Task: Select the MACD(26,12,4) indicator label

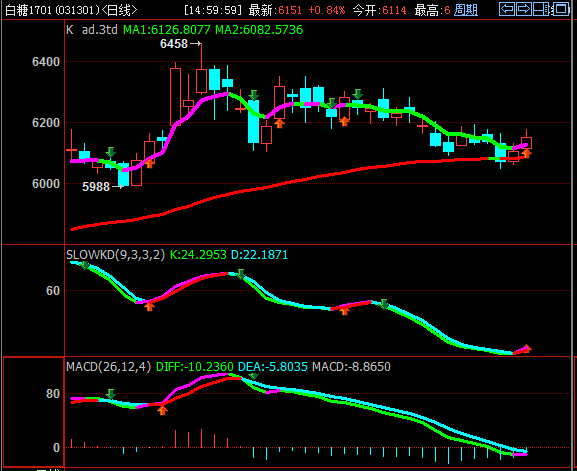Action: coord(109,366)
